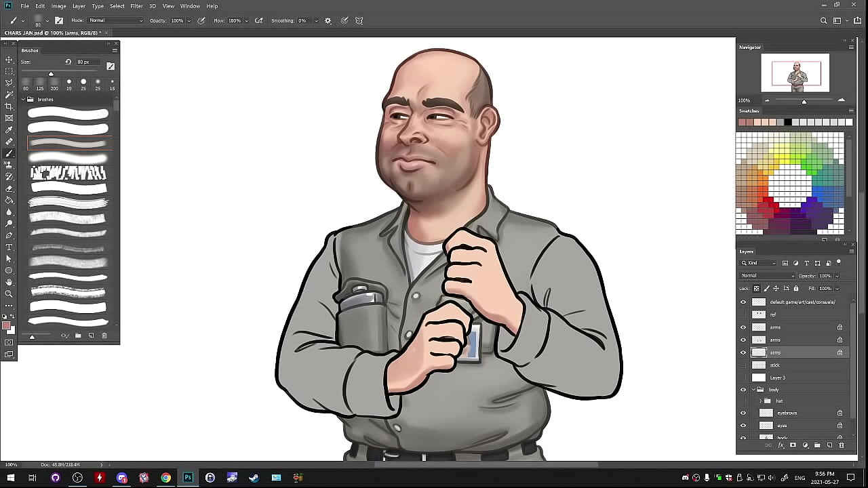The image size is (868, 488).
Task: Show the hidden stick layer
Action: tap(743, 365)
